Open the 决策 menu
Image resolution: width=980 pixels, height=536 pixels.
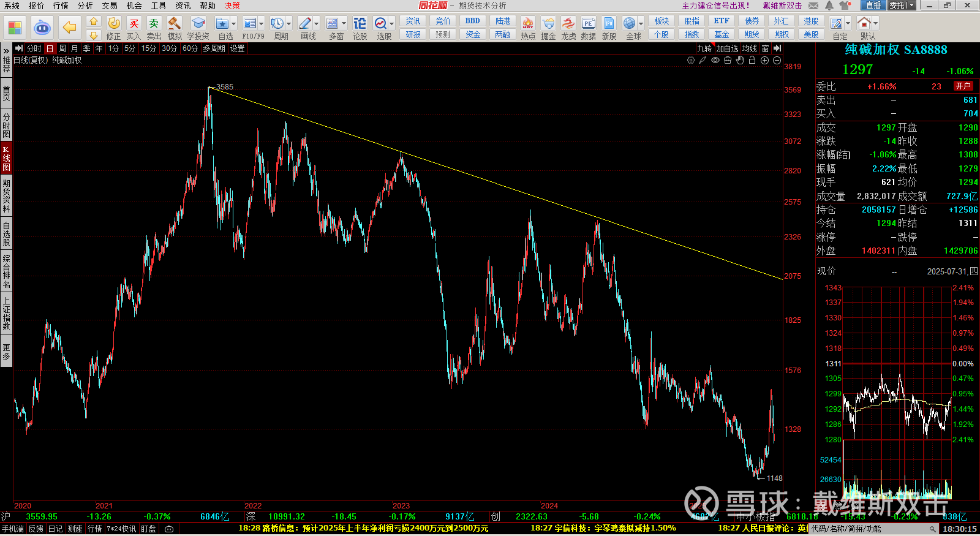point(232,6)
